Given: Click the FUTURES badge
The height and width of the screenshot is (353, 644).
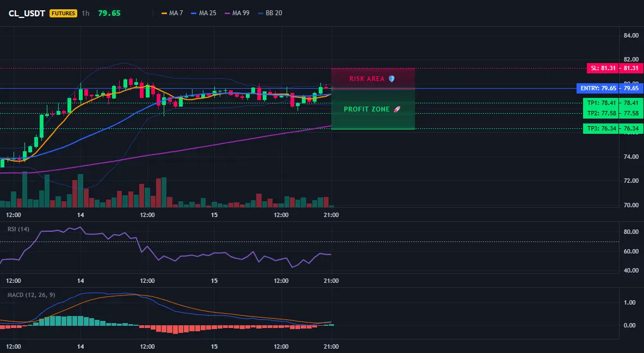Looking at the screenshot, I should [63, 13].
